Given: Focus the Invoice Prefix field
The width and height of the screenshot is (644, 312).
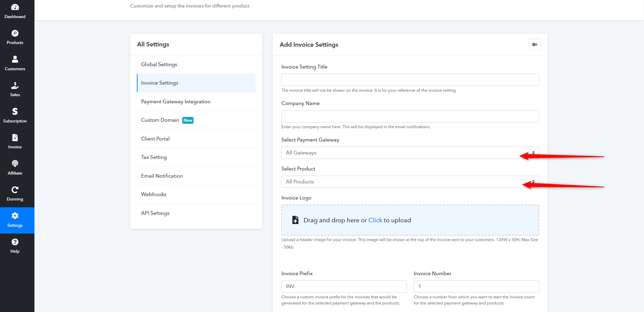Looking at the screenshot, I should point(344,286).
